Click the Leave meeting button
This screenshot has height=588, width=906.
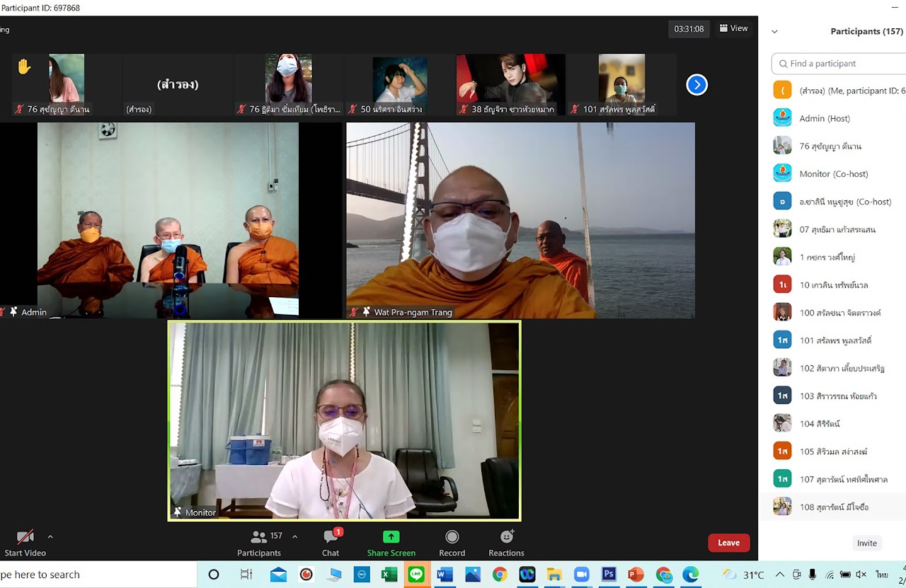(x=728, y=543)
